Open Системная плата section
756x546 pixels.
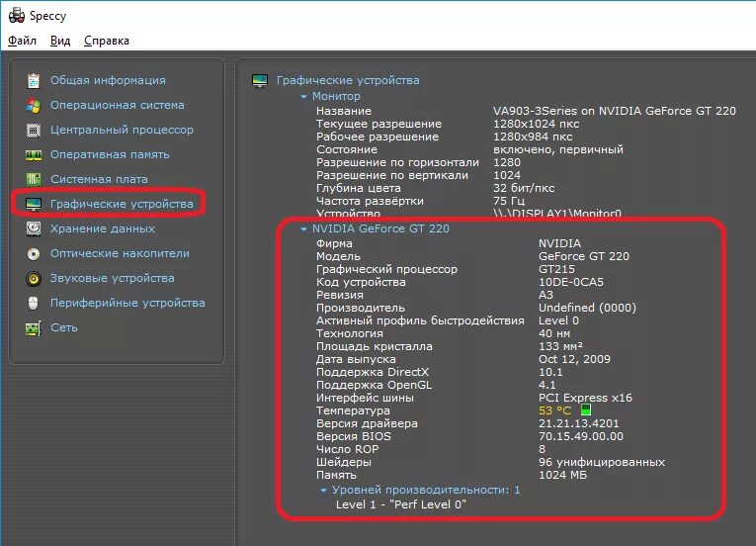(100, 179)
